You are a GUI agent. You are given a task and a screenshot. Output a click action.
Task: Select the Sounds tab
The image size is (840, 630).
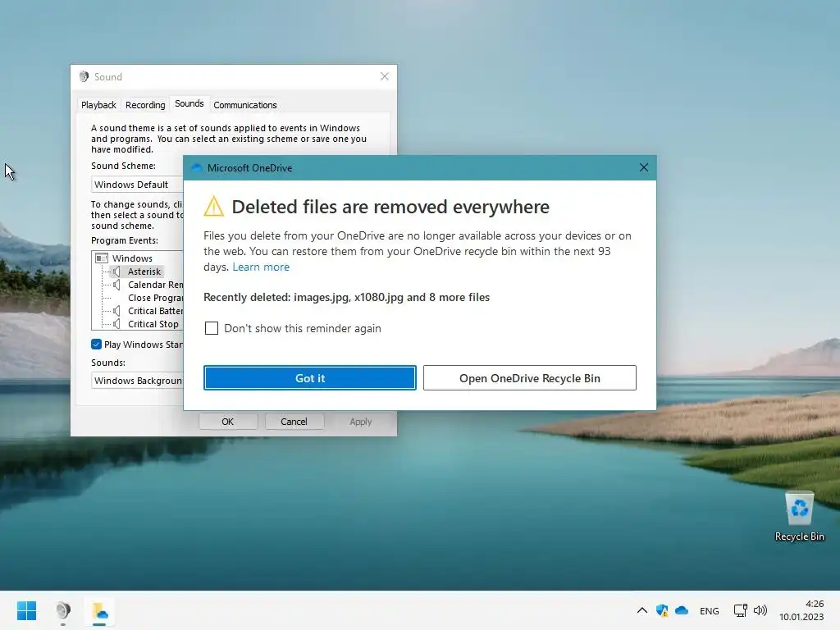point(189,103)
